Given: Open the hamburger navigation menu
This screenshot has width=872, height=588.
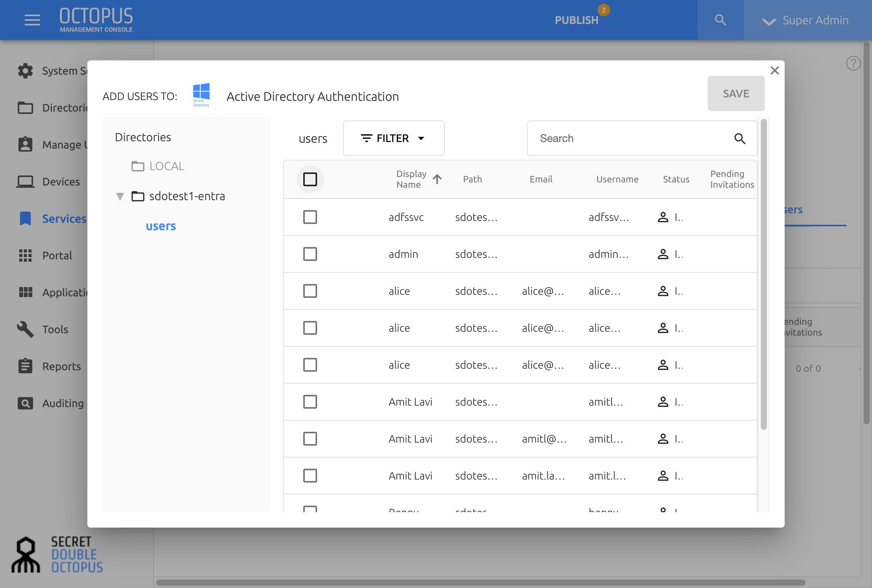Looking at the screenshot, I should tap(32, 20).
